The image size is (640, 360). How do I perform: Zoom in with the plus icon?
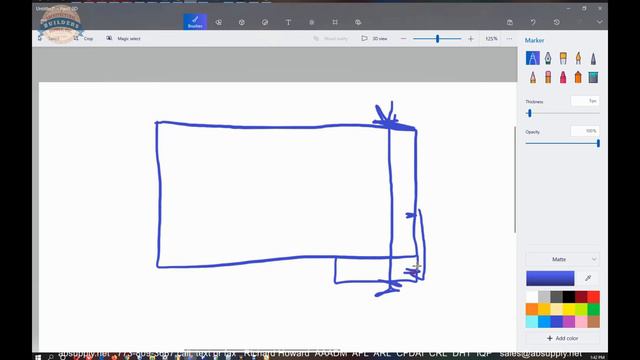pos(471,39)
